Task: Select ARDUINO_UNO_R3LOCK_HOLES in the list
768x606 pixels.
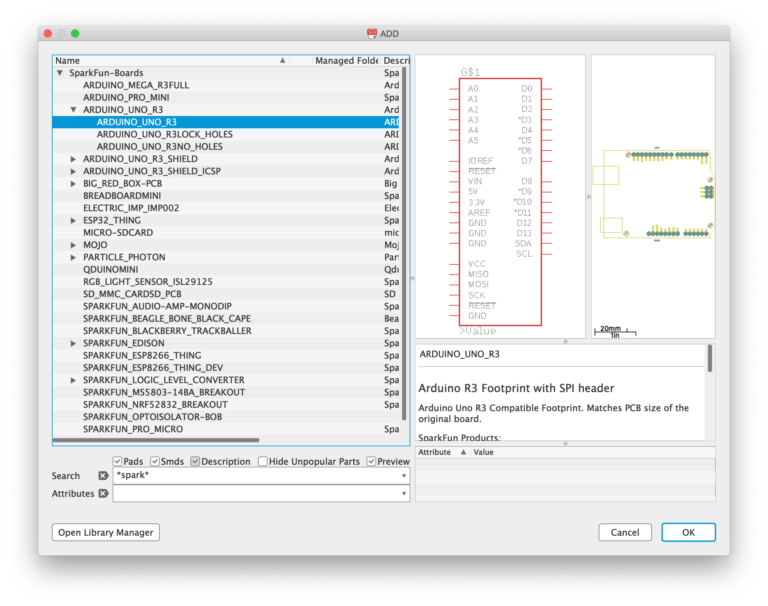Action: coord(165,134)
